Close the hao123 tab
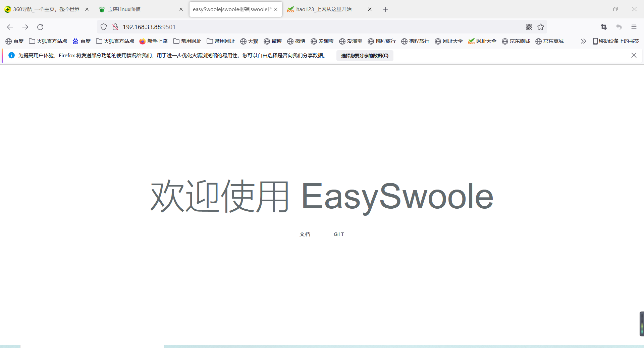 [370, 9]
